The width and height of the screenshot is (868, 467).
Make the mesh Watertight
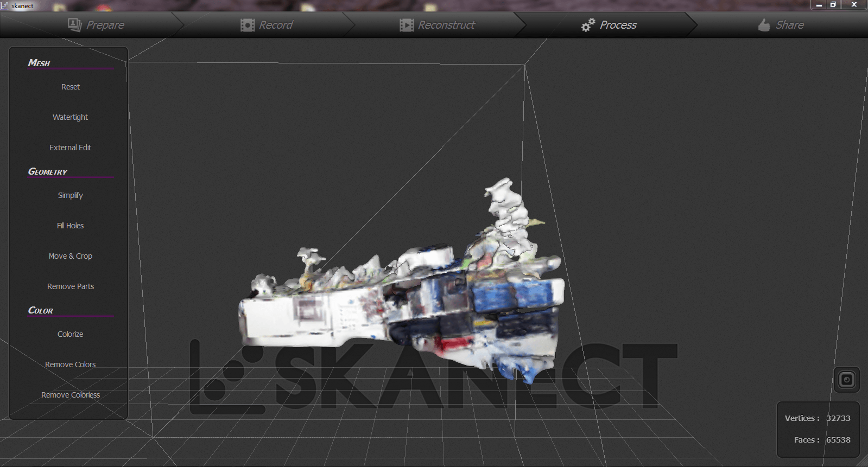71,117
